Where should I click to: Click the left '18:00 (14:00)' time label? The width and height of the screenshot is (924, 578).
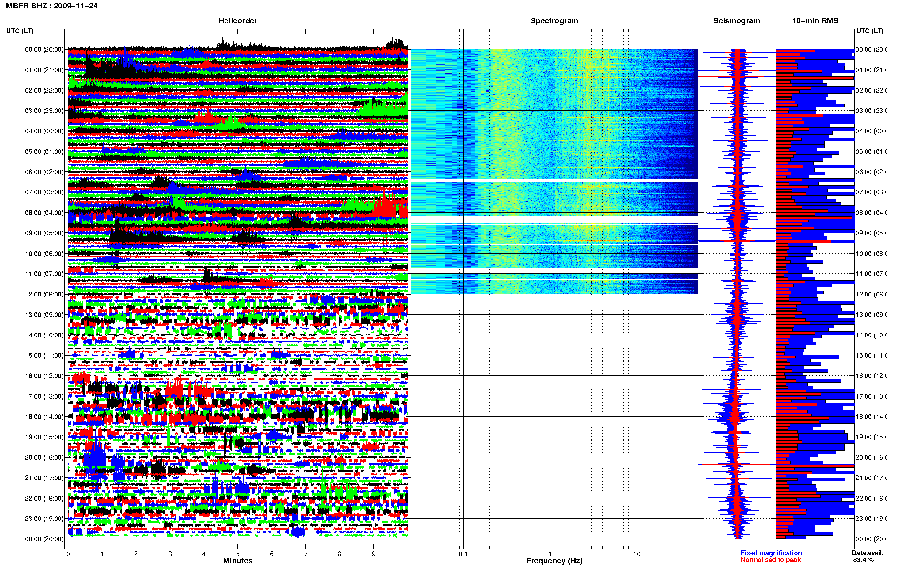click(x=44, y=417)
